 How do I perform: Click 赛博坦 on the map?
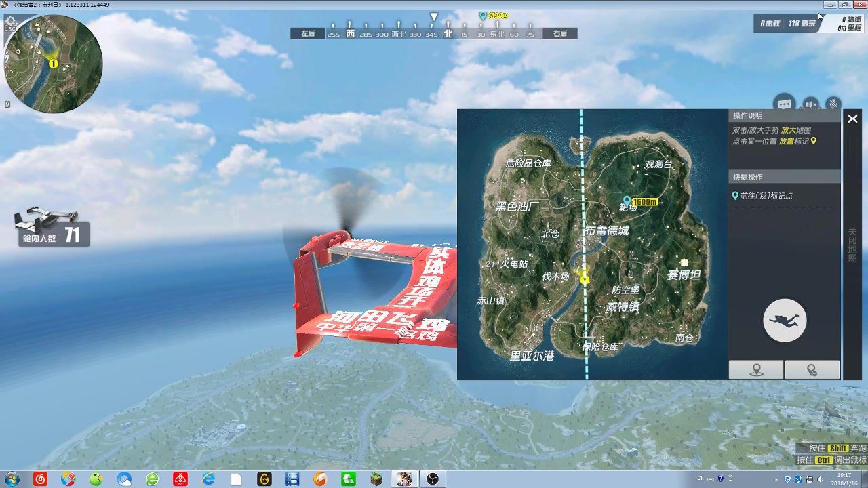pos(684,274)
